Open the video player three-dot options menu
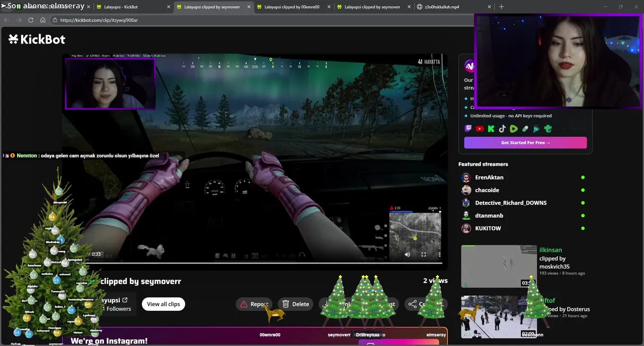 (x=440, y=255)
